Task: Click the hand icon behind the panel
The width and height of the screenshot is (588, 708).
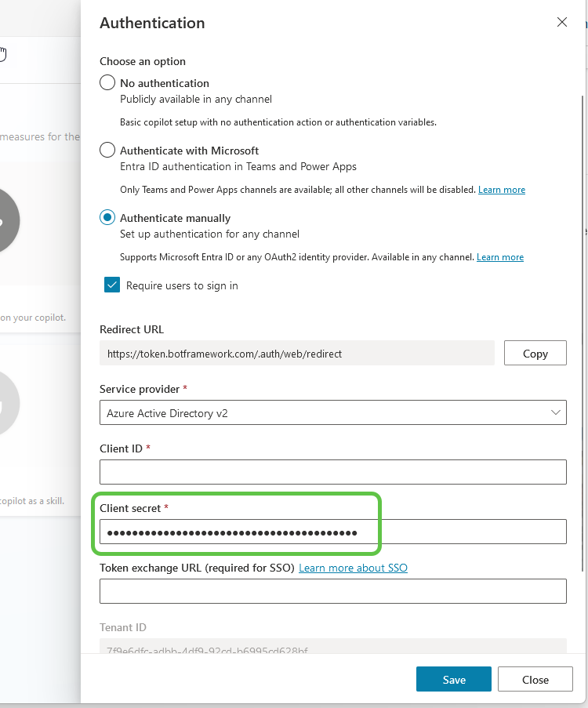Action: (2, 54)
